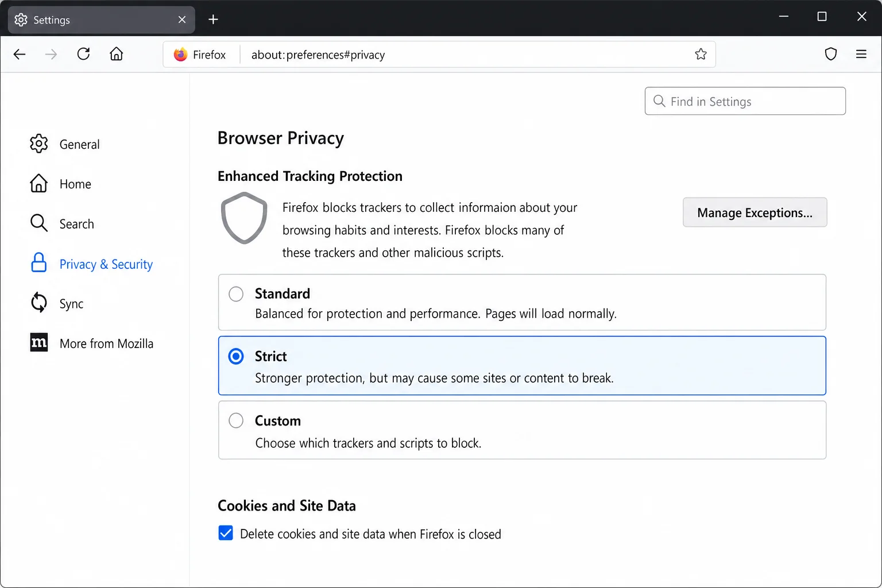Select the Strict protection radio button
This screenshot has height=588, width=882.
coord(236,357)
